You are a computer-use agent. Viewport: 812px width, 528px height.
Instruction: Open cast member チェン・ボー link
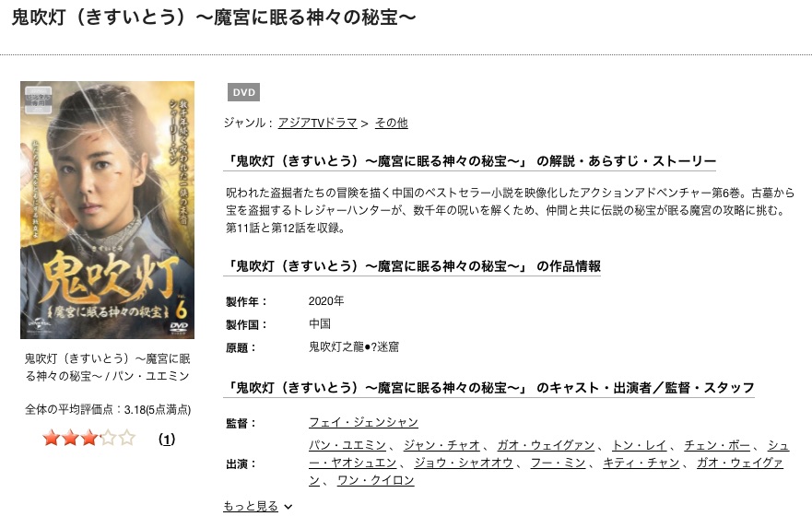coord(717,445)
